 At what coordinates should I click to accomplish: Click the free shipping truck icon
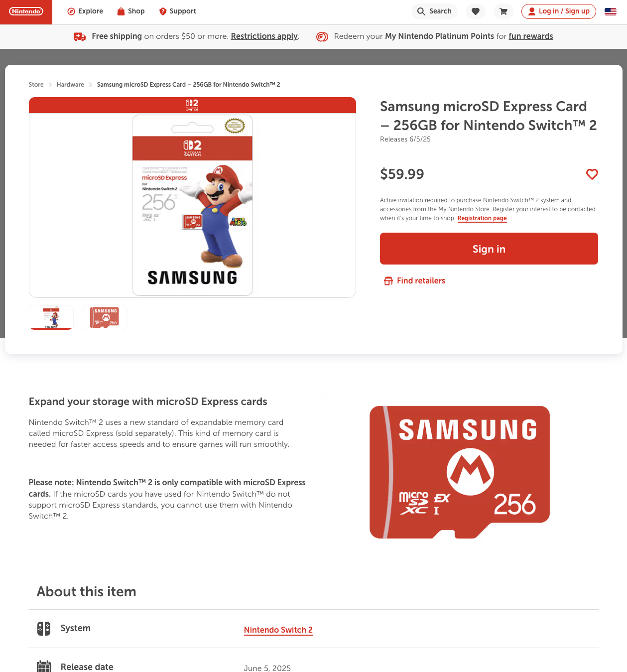point(80,36)
